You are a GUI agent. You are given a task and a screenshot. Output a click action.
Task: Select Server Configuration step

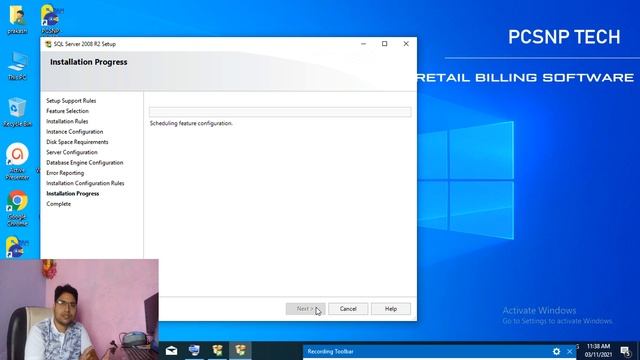[x=72, y=152]
